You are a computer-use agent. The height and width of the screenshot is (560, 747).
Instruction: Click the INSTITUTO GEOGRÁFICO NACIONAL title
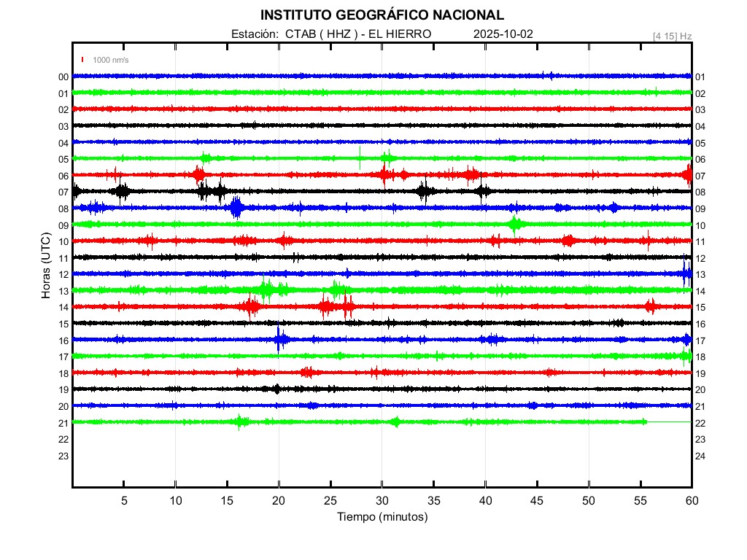tap(382, 15)
